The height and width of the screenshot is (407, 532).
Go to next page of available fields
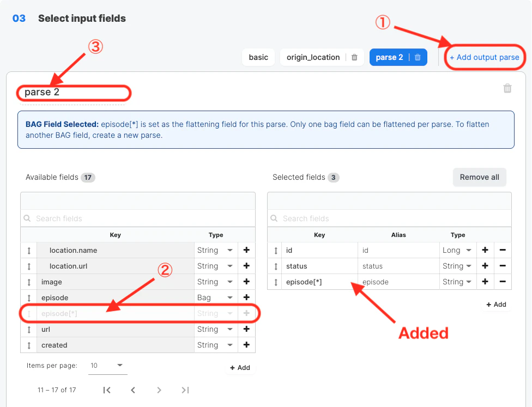[159, 390]
